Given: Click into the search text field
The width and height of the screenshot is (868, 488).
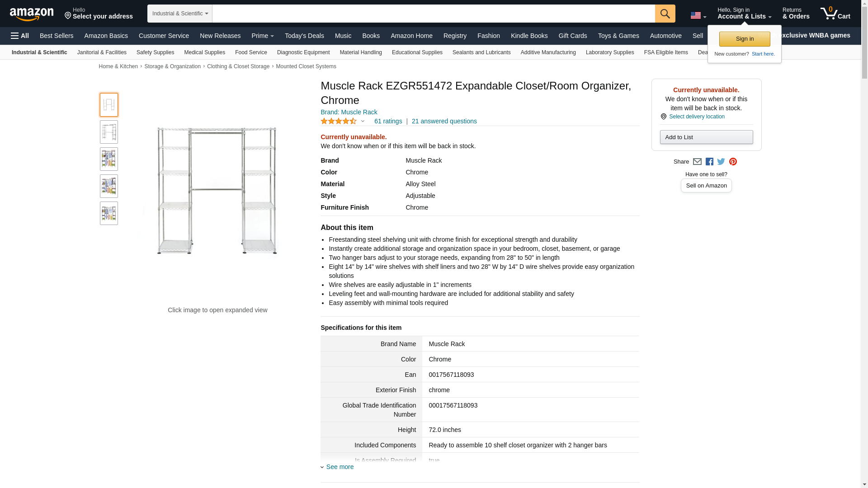Looking at the screenshot, I should (433, 14).
